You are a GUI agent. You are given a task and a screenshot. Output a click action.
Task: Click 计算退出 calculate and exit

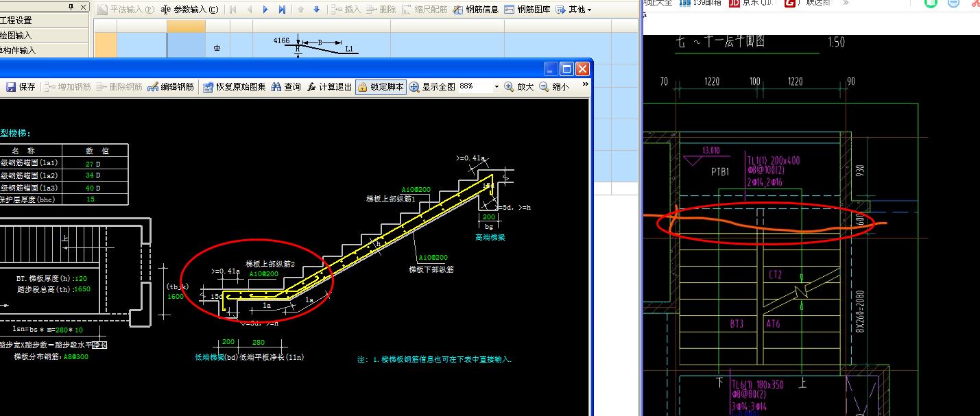tap(329, 87)
